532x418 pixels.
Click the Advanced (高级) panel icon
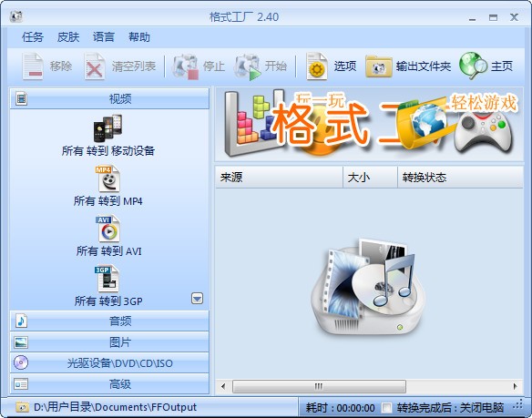(x=21, y=384)
